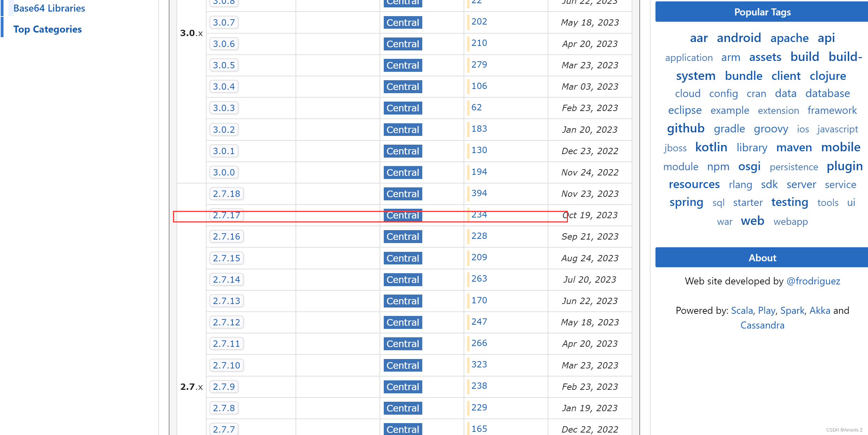Select the maven tag
This screenshot has width=868, height=435.
point(794,147)
